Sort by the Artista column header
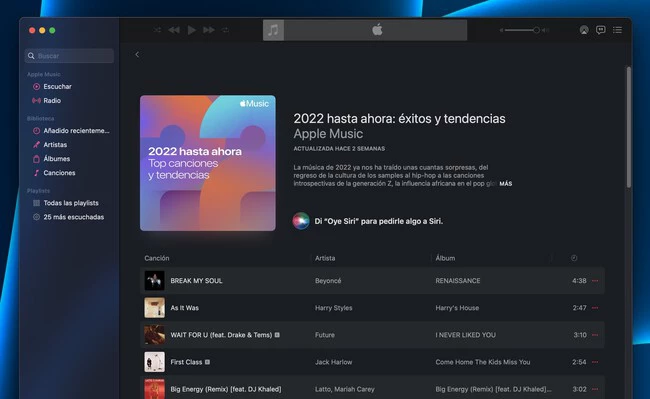 click(325, 258)
